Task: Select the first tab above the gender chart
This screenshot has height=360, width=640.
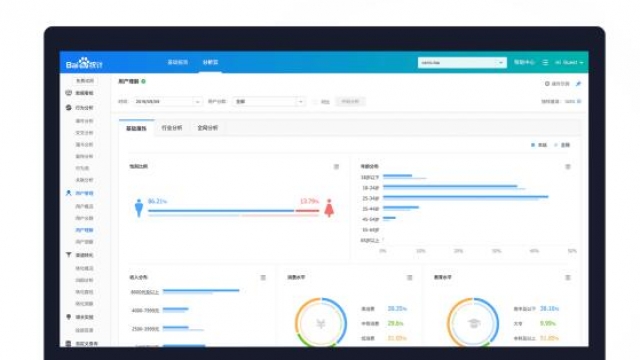Action: pyautogui.click(x=136, y=129)
